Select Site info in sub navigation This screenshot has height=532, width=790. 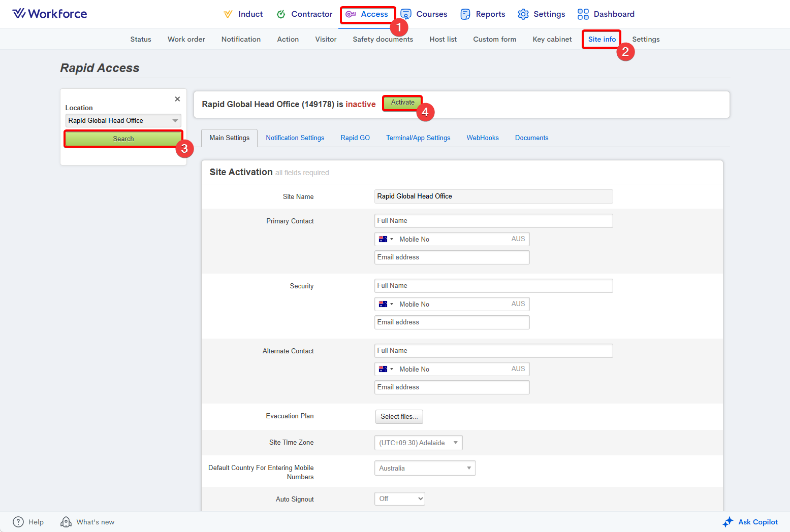(602, 39)
